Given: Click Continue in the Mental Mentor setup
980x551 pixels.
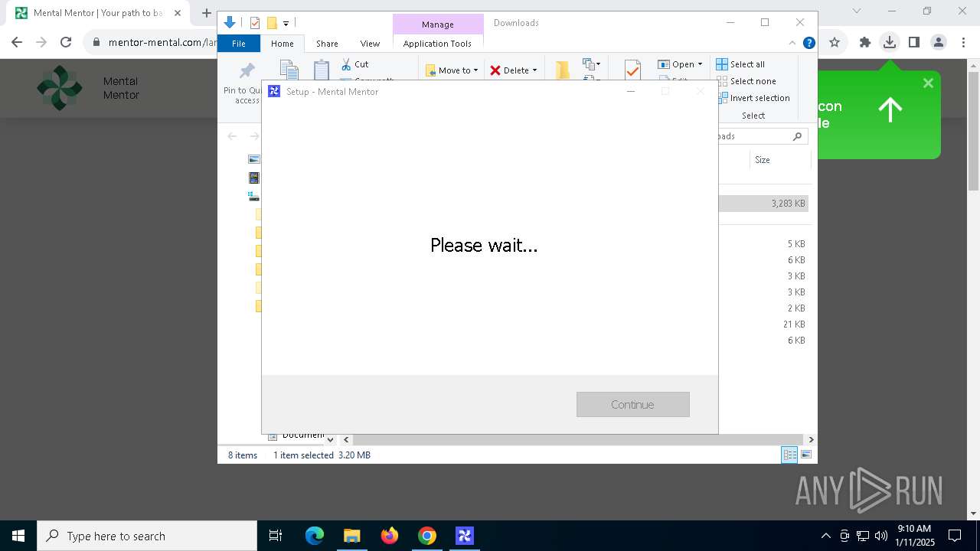Looking at the screenshot, I should [x=632, y=404].
